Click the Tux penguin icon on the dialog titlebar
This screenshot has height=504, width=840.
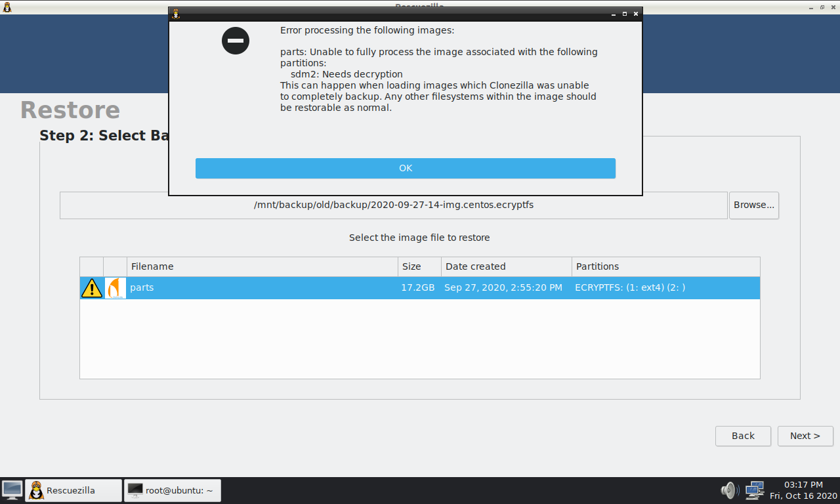click(175, 13)
